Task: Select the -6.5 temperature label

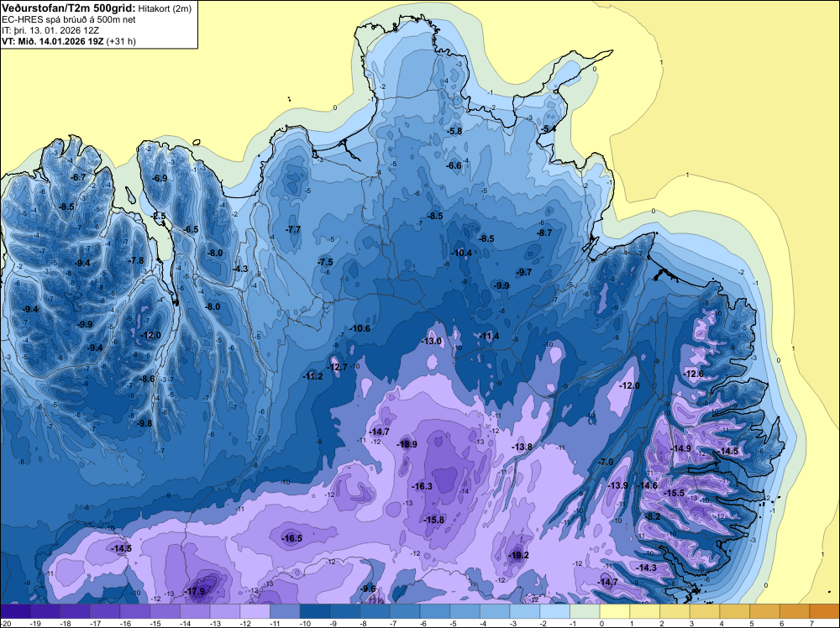Action: coord(191,230)
